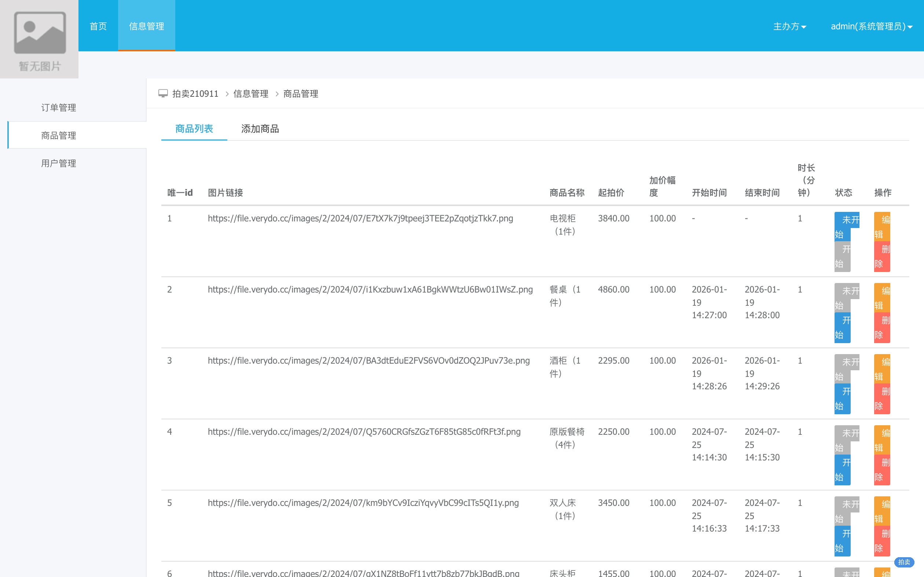
Task: Click the image link ending in BA3dtEduE2FVS6VOv0dZOQ2JPuv73e.png
Action: click(x=369, y=361)
